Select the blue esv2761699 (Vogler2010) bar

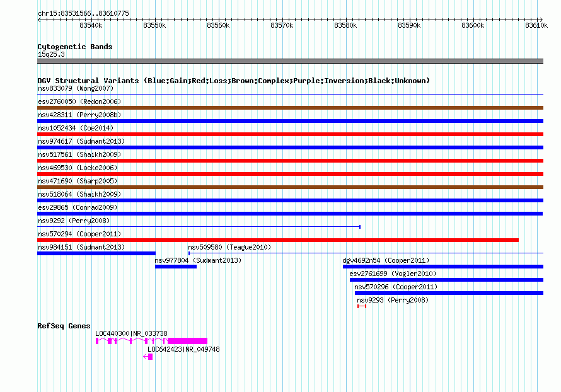tap(446, 280)
